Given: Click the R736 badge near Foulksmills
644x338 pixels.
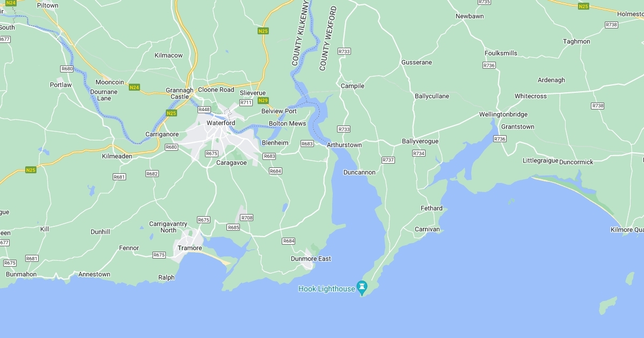Looking at the screenshot, I should [489, 65].
